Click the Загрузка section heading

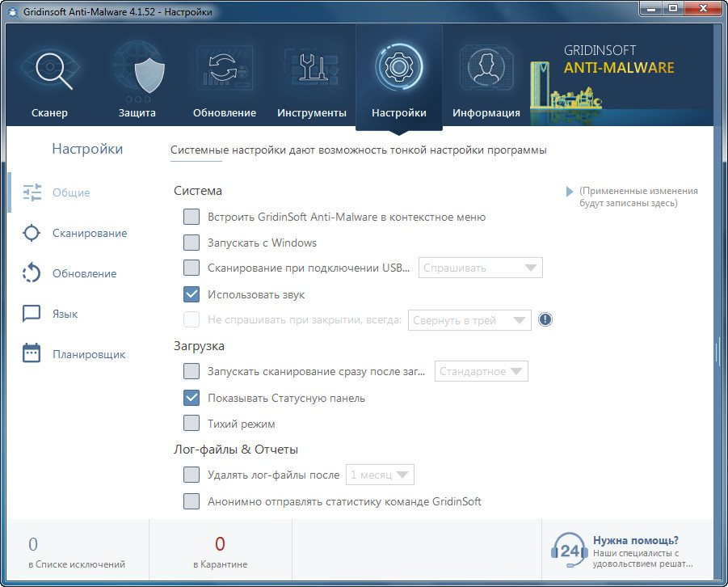click(200, 346)
